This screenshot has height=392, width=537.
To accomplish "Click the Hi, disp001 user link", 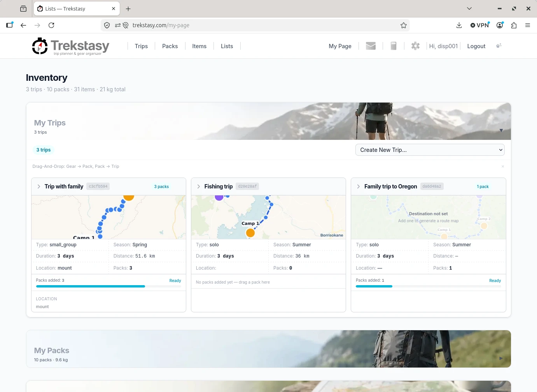I will [x=443, y=46].
